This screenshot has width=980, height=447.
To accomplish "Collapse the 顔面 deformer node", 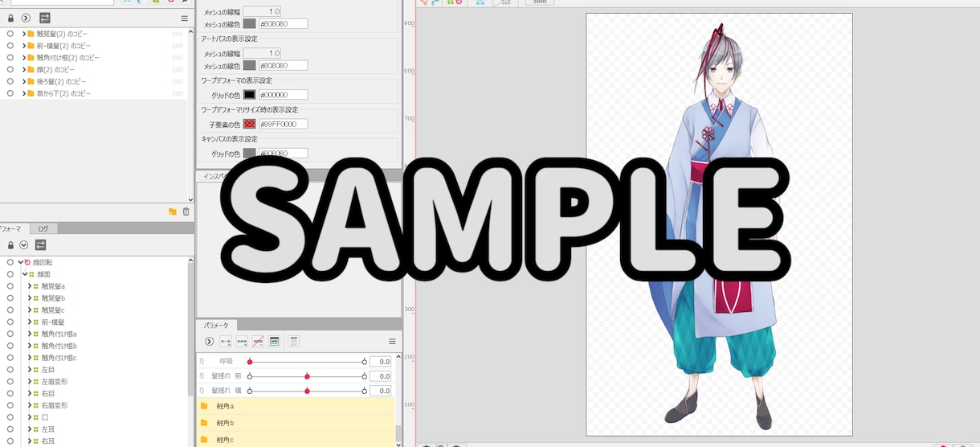I will (25, 274).
